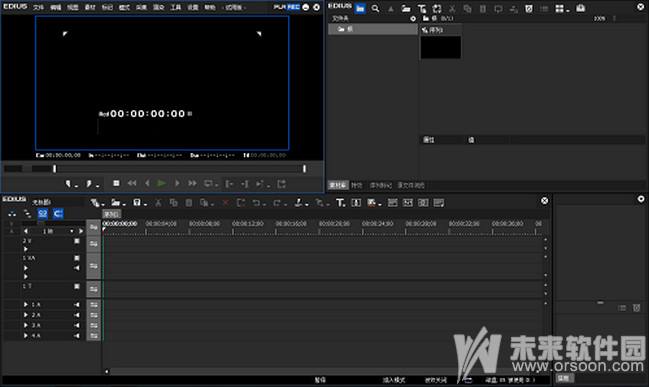This screenshot has width=649, height=387.
Task: Select the 序列1 clip thumbnail in bin
Action: (x=441, y=48)
